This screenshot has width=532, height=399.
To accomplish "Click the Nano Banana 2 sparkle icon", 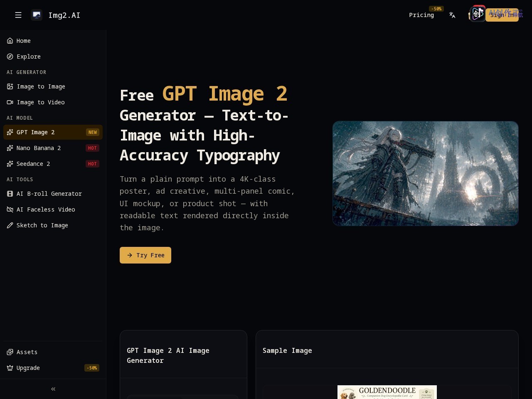I will [10, 148].
